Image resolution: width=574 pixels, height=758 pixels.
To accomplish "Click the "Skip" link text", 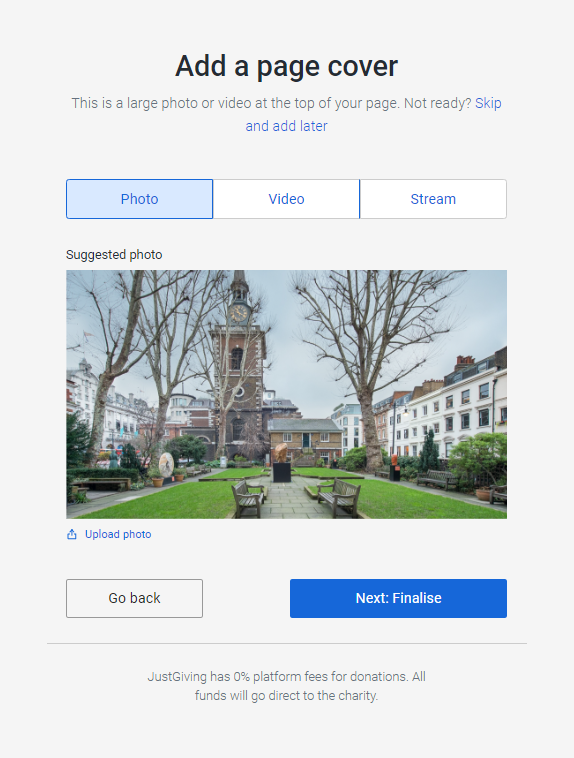I will (488, 103).
